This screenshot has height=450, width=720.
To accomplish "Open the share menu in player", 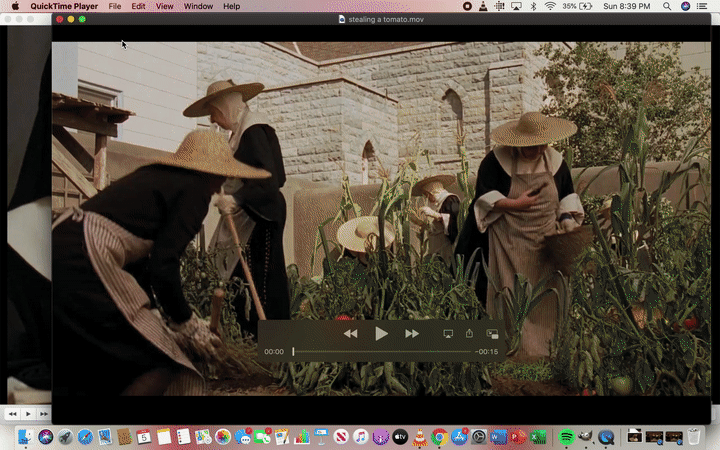I will click(x=470, y=334).
